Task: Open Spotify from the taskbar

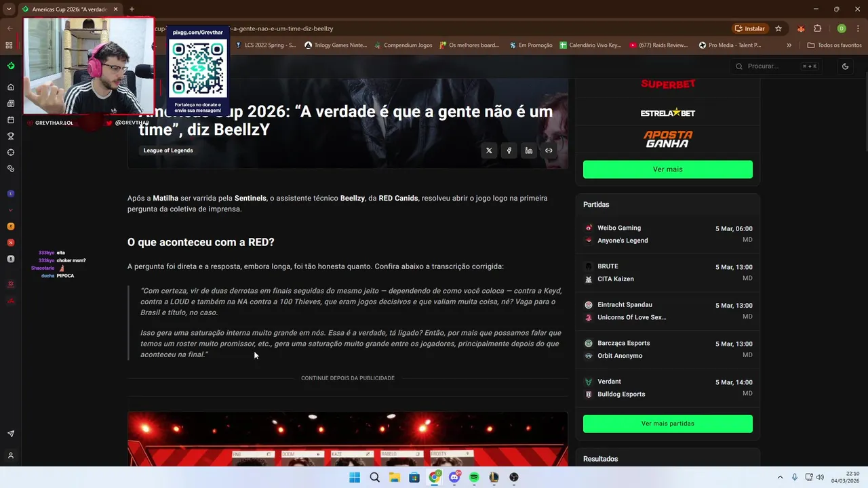Action: (474, 477)
